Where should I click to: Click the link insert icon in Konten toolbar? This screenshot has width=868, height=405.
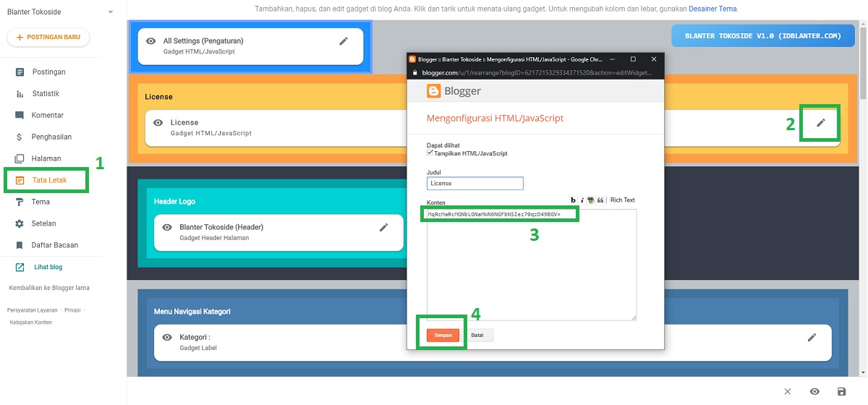[x=591, y=200]
